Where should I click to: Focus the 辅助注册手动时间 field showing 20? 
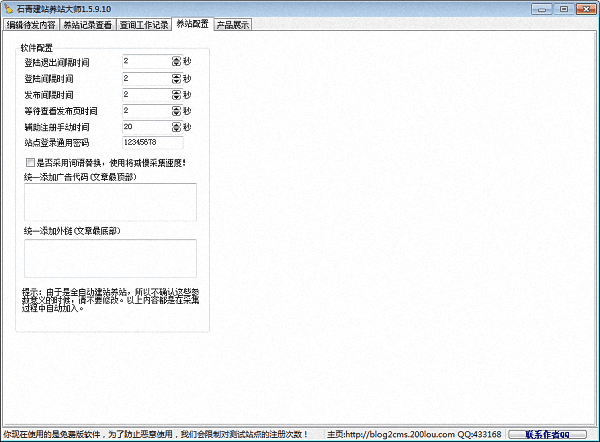pyautogui.click(x=145, y=127)
